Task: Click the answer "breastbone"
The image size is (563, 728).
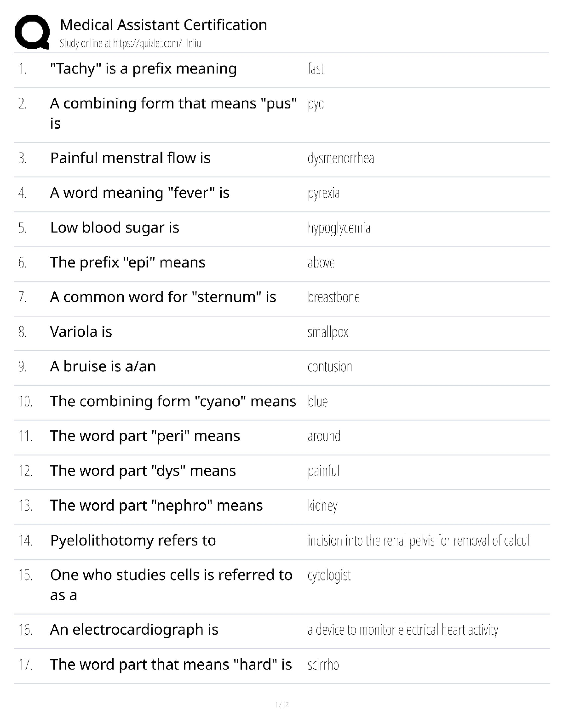Action: (333, 297)
